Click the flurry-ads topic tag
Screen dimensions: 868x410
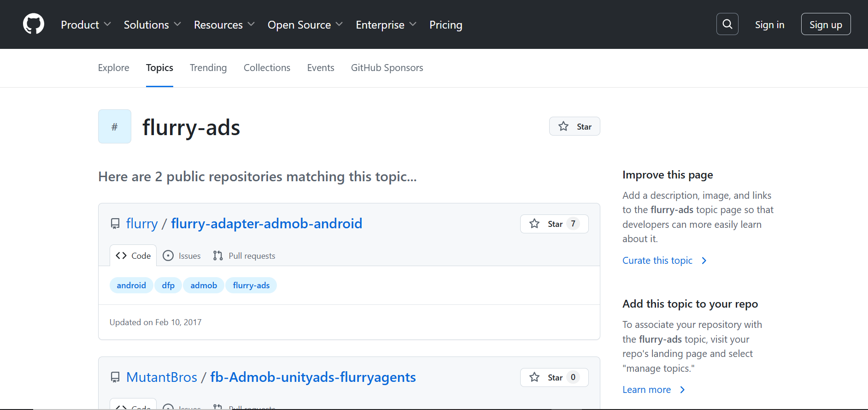(251, 285)
